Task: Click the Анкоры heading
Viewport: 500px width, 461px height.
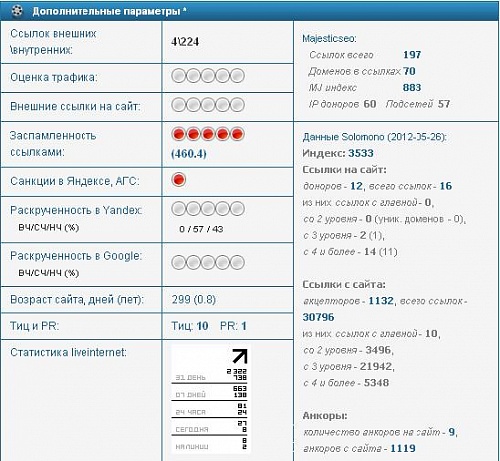Action: [325, 416]
